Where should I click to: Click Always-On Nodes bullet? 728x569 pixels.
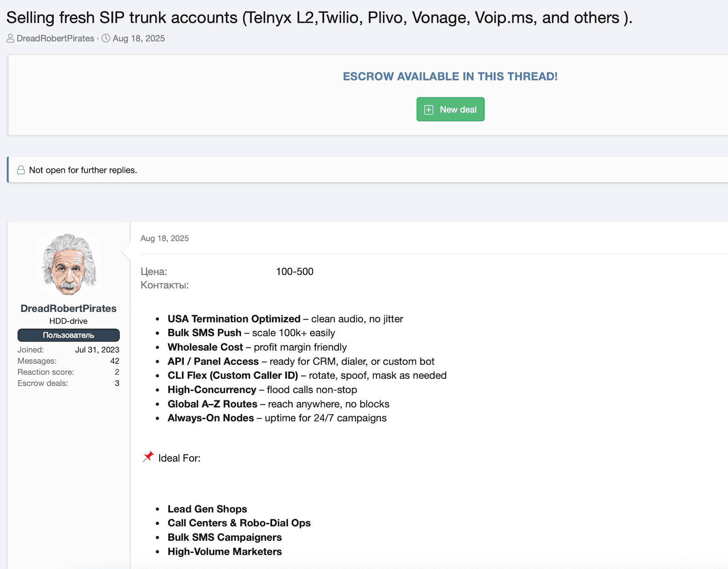(277, 418)
